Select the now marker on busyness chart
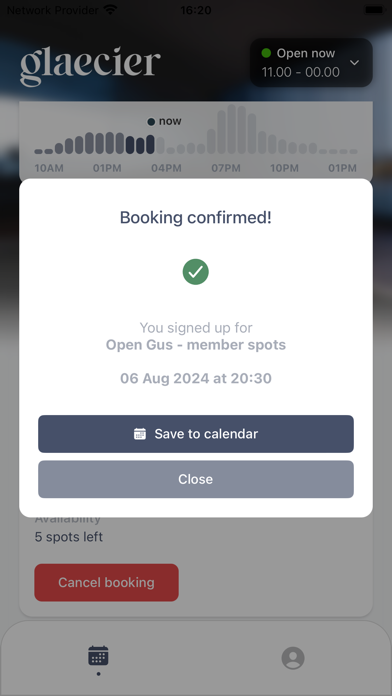392x696 pixels. coord(164,121)
